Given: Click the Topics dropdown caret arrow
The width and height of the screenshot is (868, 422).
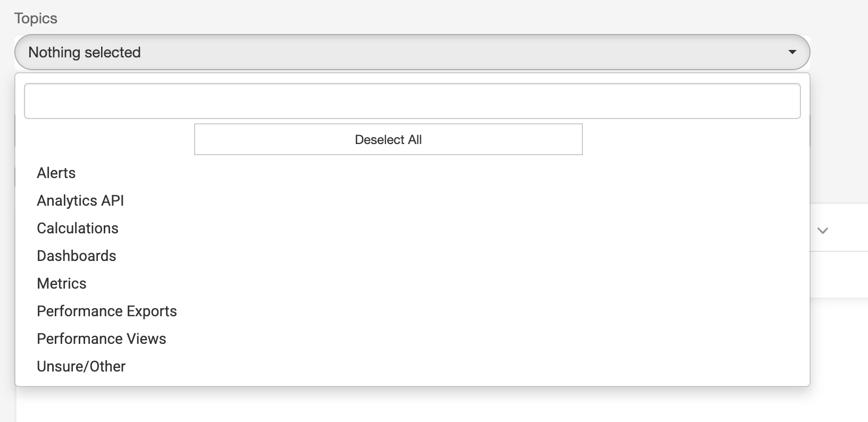Looking at the screenshot, I should click(x=792, y=52).
